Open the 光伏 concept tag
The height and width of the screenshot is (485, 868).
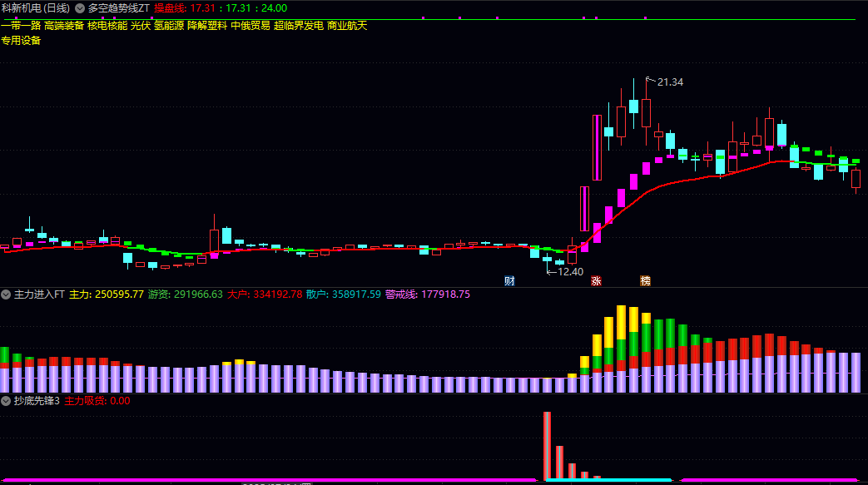click(141, 26)
